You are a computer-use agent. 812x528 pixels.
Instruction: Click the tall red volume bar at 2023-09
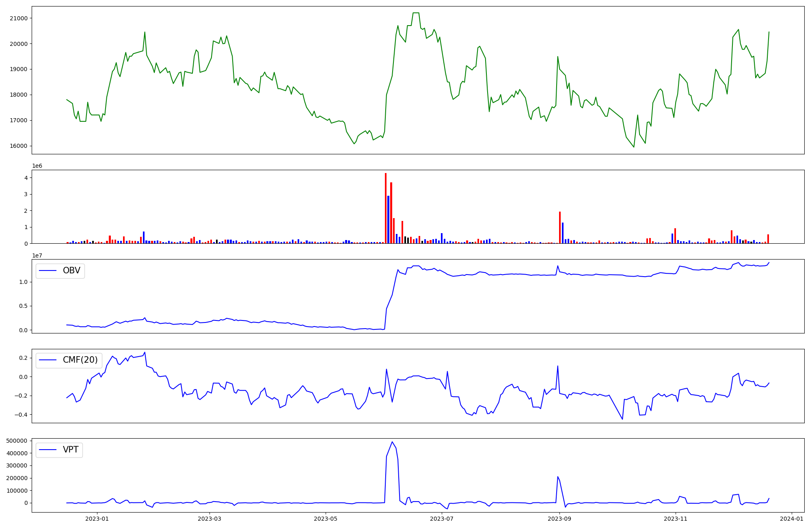coord(559,227)
